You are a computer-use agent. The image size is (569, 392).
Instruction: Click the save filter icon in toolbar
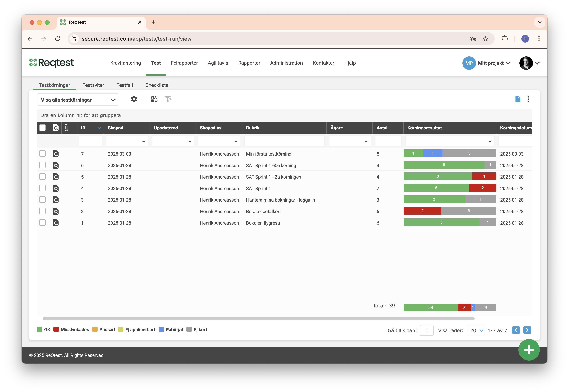154,99
